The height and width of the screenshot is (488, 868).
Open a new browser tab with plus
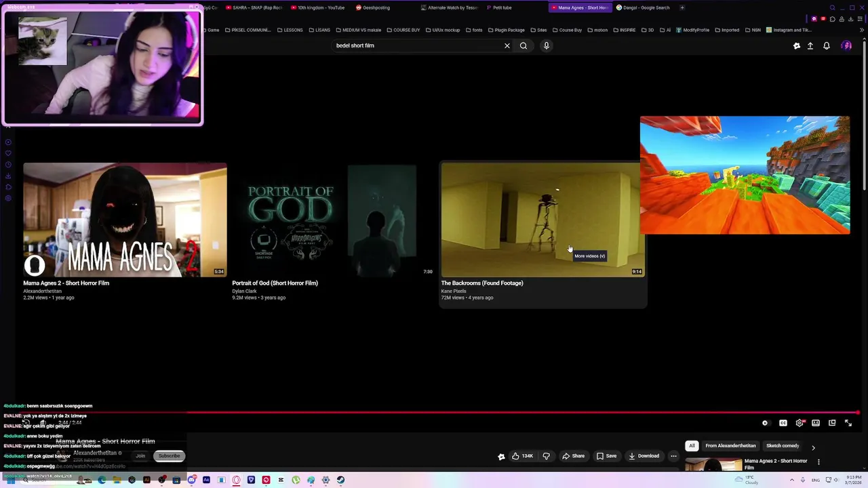(682, 7)
